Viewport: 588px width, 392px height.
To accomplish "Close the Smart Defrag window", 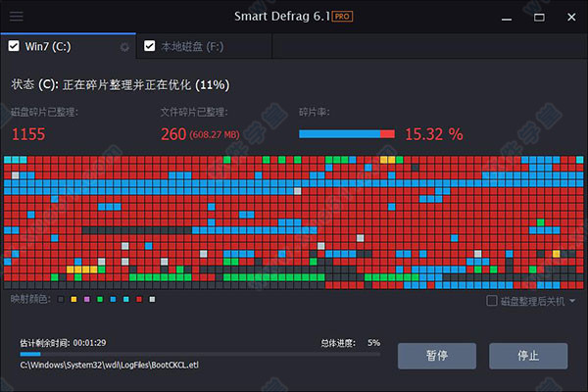I will (571, 18).
